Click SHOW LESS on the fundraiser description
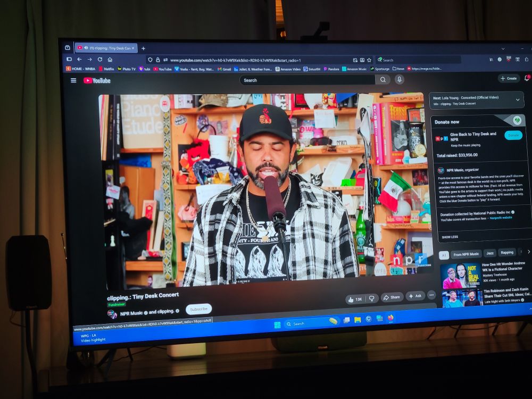532x399 pixels. point(450,236)
